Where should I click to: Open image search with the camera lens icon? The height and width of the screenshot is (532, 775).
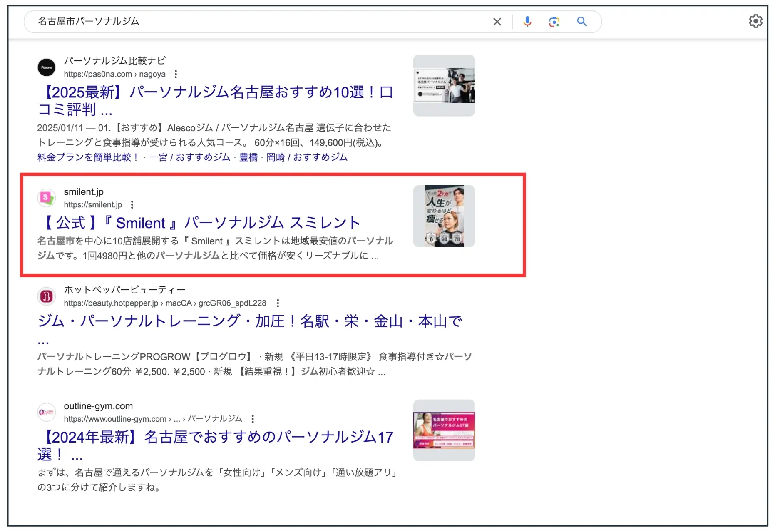pyautogui.click(x=554, y=22)
